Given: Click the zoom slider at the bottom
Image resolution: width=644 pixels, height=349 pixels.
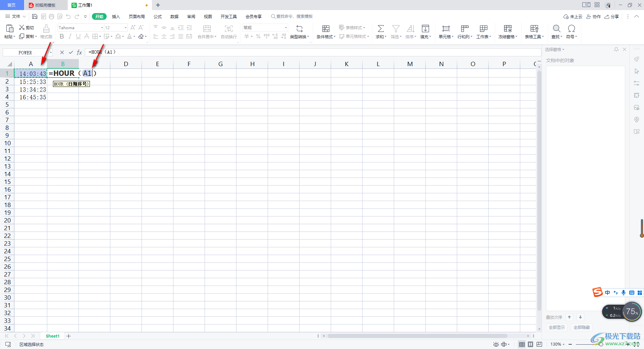Looking at the screenshot, I should pos(600,344).
